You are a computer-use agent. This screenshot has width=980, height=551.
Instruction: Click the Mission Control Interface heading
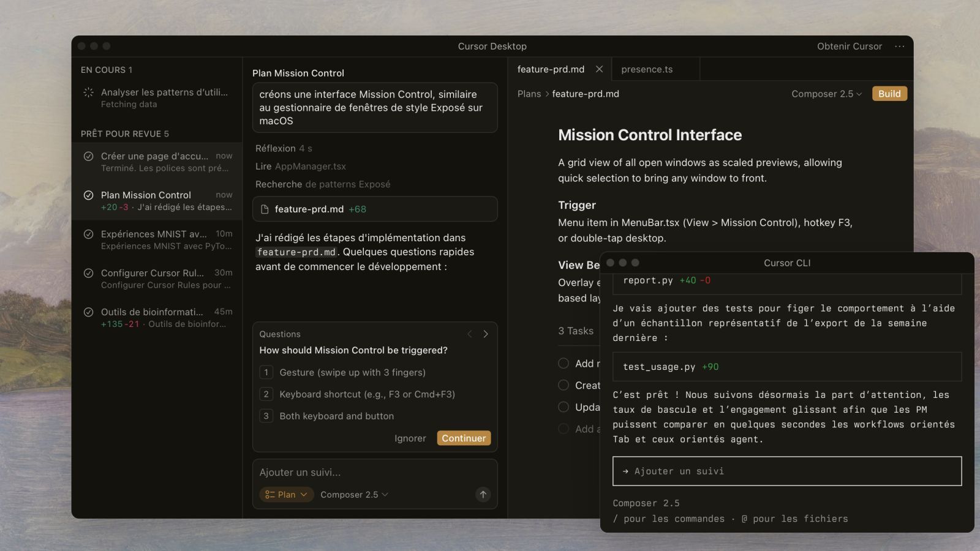click(x=650, y=135)
